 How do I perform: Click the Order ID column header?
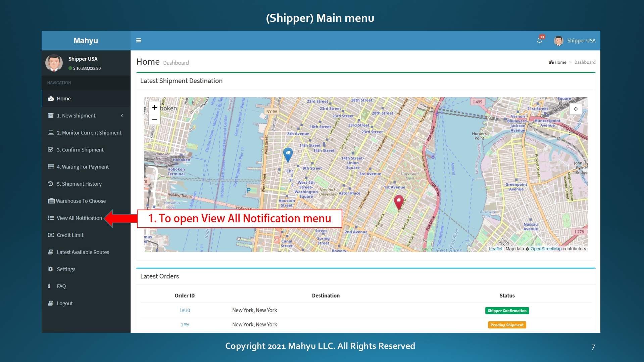coord(185,296)
